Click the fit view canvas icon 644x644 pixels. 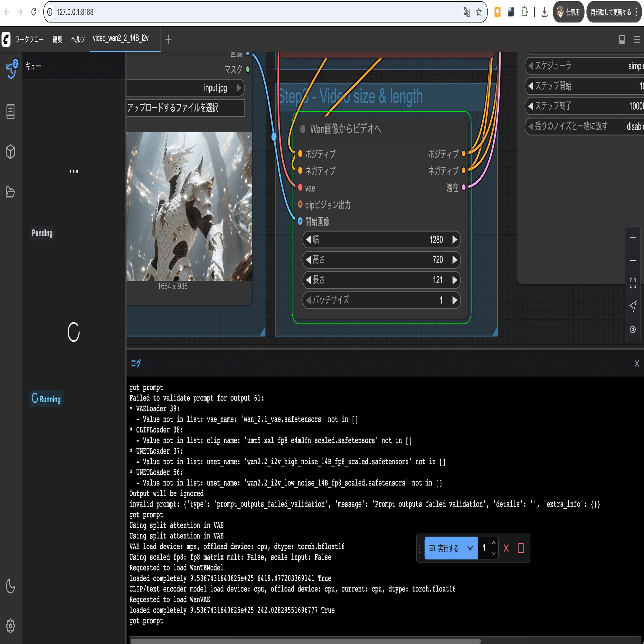point(633,283)
